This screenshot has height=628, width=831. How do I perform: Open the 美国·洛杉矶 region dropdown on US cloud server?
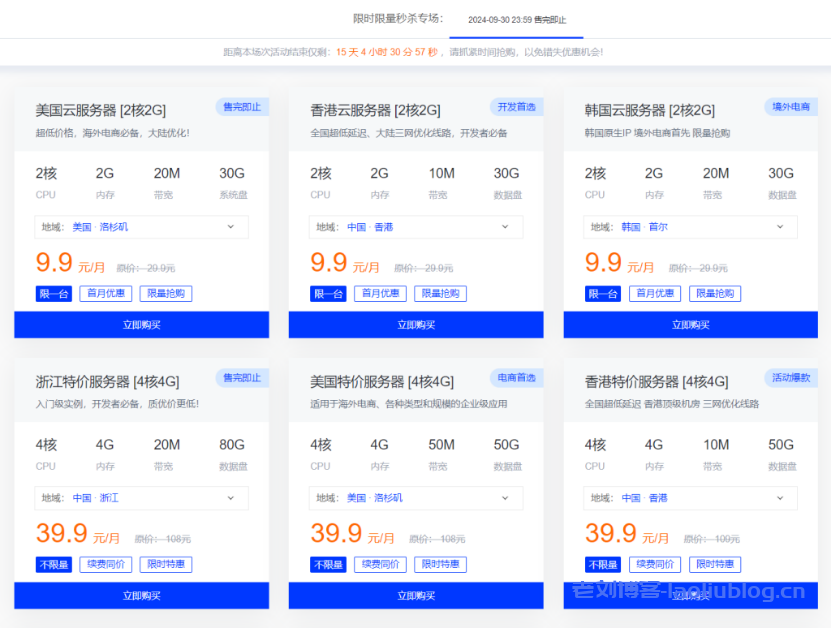(x=141, y=227)
